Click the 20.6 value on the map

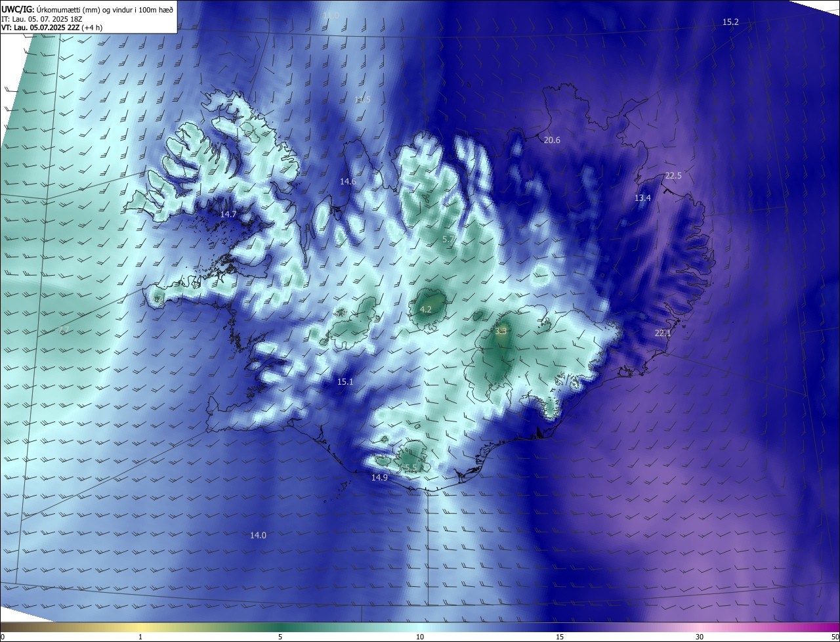pos(552,140)
